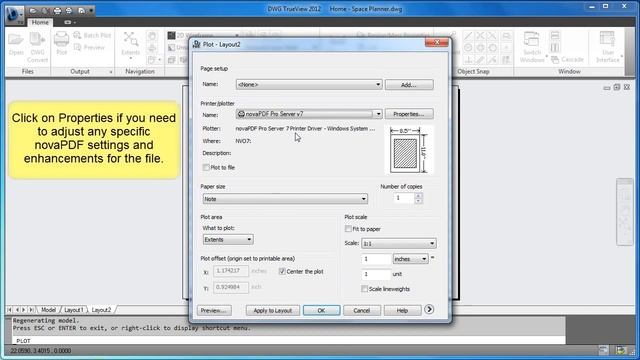Click the Endpoint object snap icon
This screenshot has width=640, height=360.
(x=468, y=36)
